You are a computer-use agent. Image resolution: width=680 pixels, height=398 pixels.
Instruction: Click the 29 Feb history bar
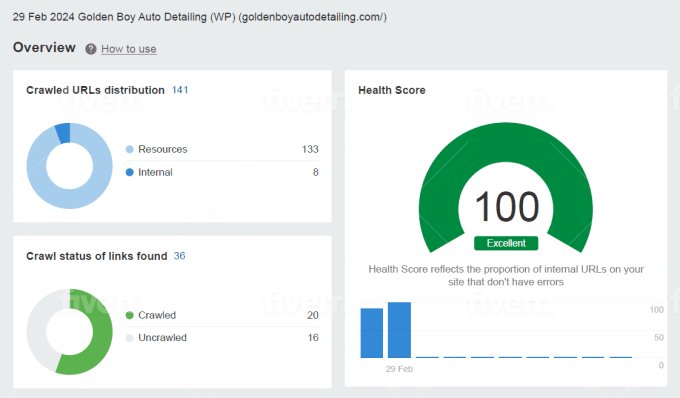399,330
